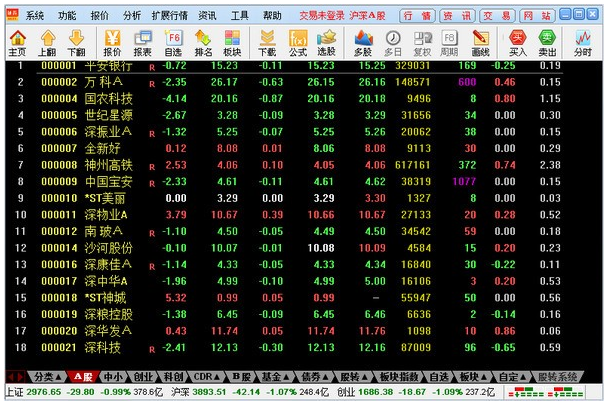Expand the 债券 tab dropdown
Screen dimensions: 606x408
(315, 376)
